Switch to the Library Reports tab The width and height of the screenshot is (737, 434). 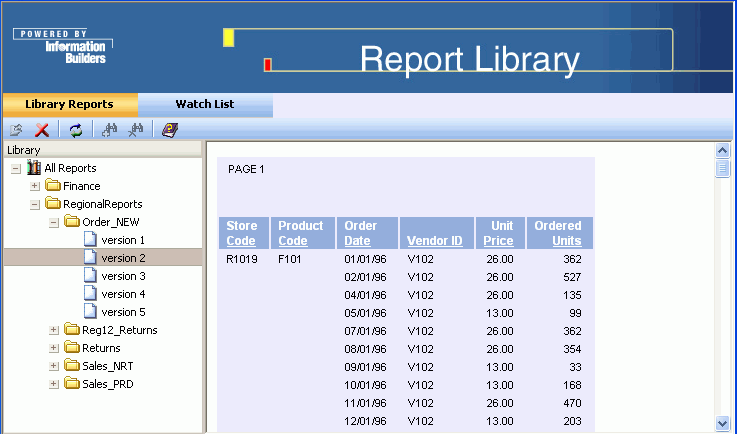[x=70, y=104]
